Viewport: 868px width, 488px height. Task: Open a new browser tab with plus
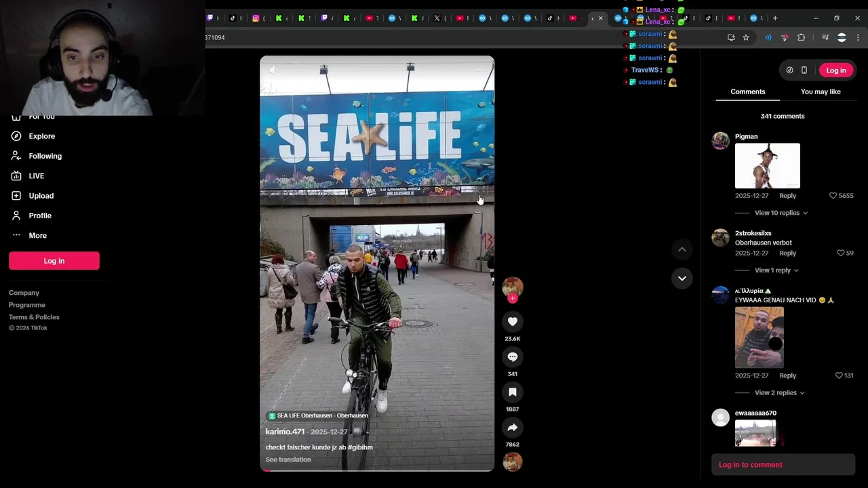[775, 18]
